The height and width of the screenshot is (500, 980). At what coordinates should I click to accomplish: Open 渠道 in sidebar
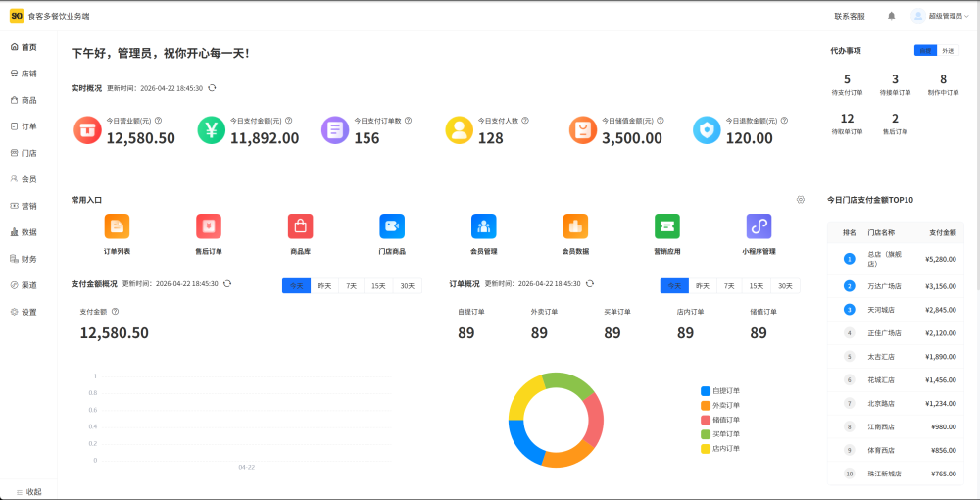pyautogui.click(x=24, y=285)
